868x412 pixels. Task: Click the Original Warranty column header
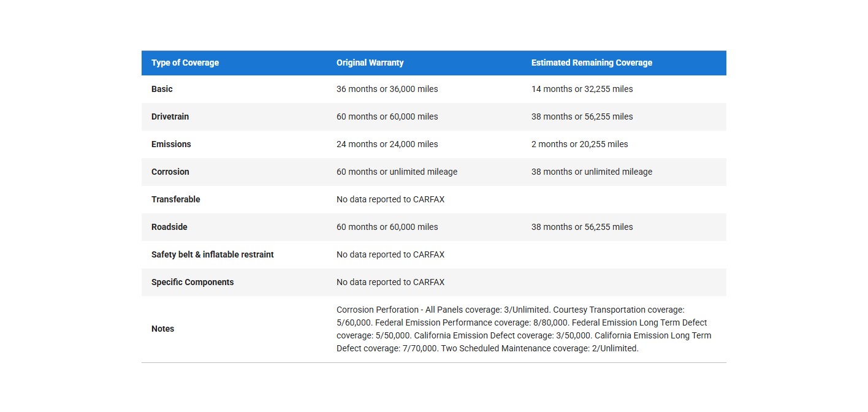(x=370, y=63)
